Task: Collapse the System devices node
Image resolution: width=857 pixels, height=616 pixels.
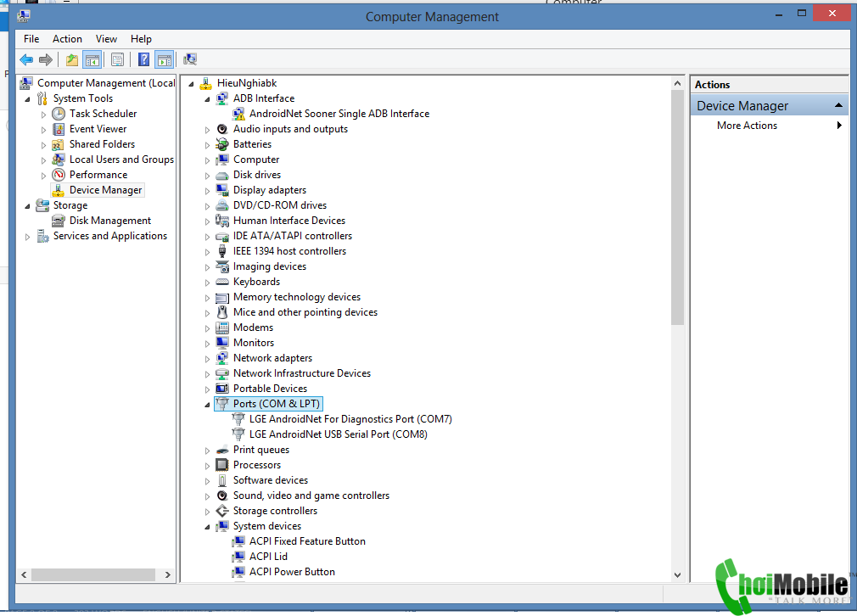Action: click(207, 528)
